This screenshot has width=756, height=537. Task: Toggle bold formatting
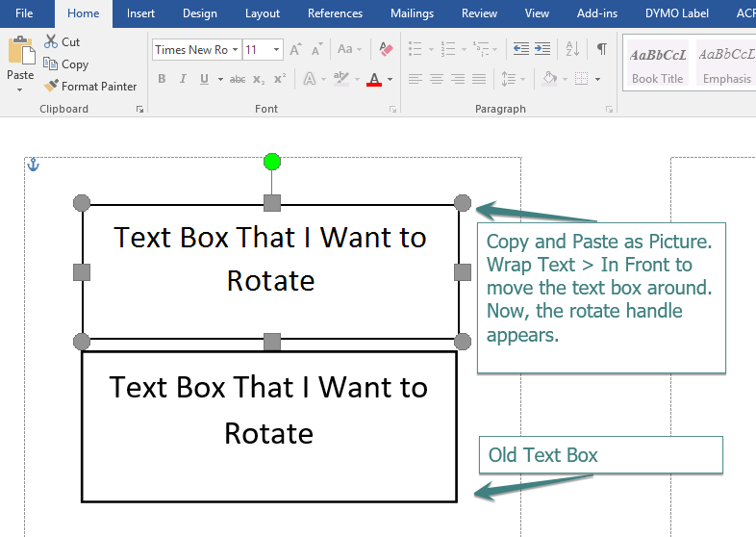(x=162, y=79)
